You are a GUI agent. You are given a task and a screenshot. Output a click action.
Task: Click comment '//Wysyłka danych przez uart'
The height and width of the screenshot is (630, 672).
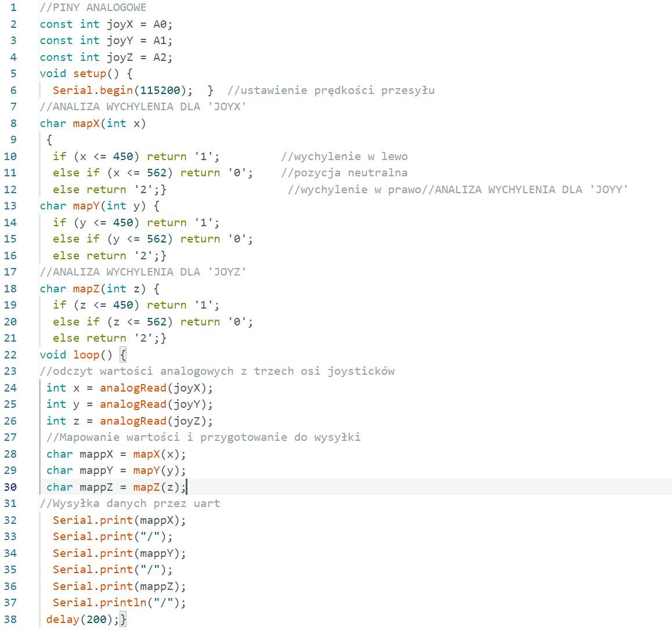[x=130, y=504]
